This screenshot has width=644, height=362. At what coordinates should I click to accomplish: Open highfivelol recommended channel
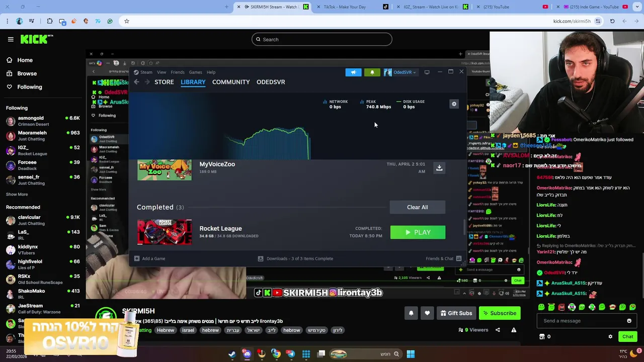coord(43,264)
